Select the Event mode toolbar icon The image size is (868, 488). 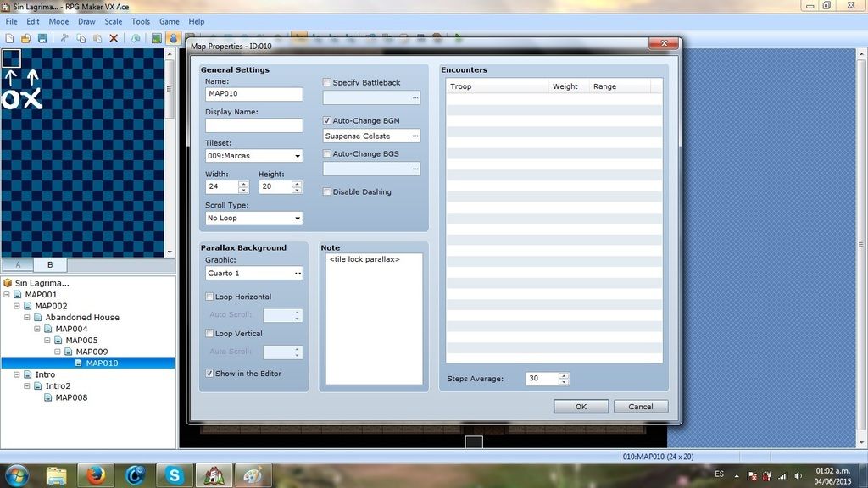coord(174,38)
